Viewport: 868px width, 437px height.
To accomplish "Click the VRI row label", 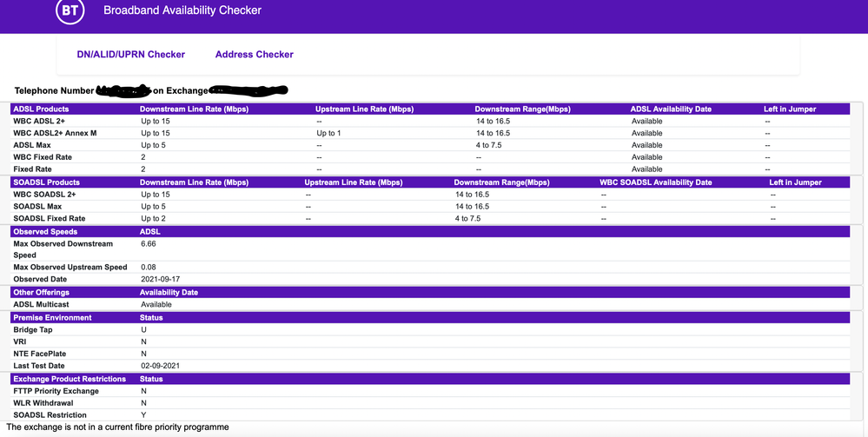I will pyautogui.click(x=20, y=341).
